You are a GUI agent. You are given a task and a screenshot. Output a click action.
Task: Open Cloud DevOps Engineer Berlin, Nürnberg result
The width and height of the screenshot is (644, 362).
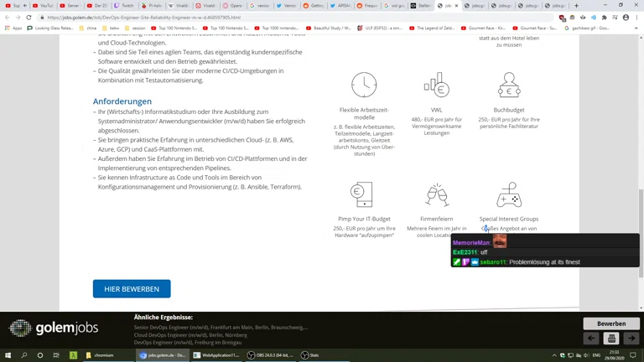click(x=190, y=335)
